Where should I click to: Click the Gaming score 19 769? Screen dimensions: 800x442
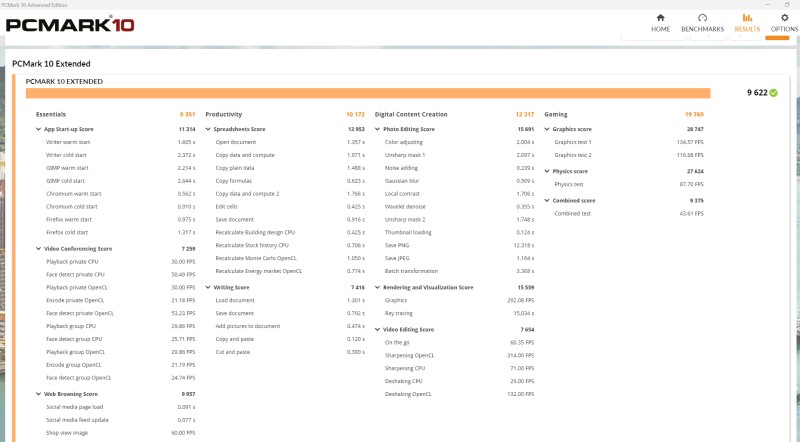click(694, 114)
